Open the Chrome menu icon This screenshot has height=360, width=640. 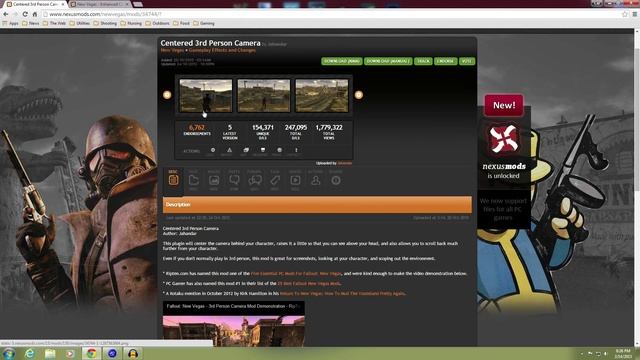[635, 14]
